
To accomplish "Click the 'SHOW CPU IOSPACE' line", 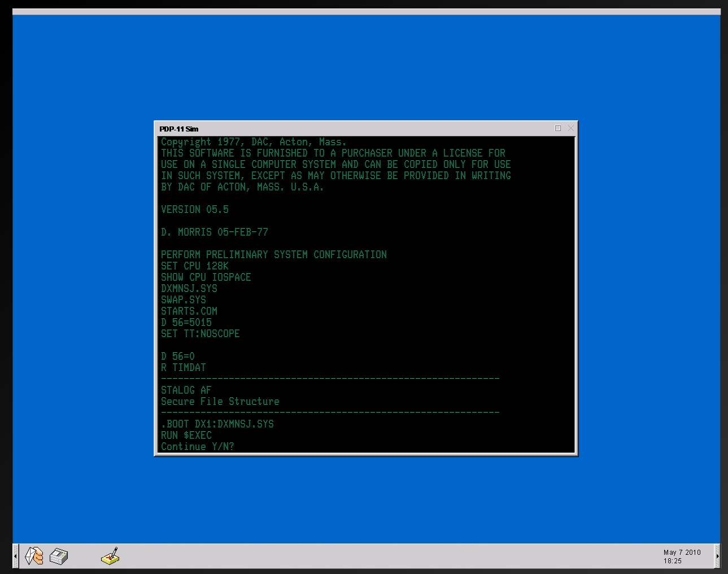I will pos(206,277).
